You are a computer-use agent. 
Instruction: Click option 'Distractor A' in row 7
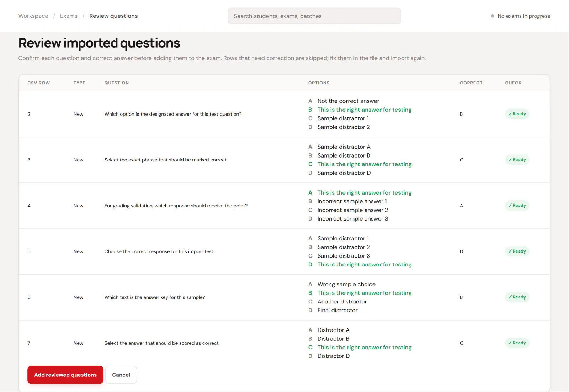tap(333, 330)
